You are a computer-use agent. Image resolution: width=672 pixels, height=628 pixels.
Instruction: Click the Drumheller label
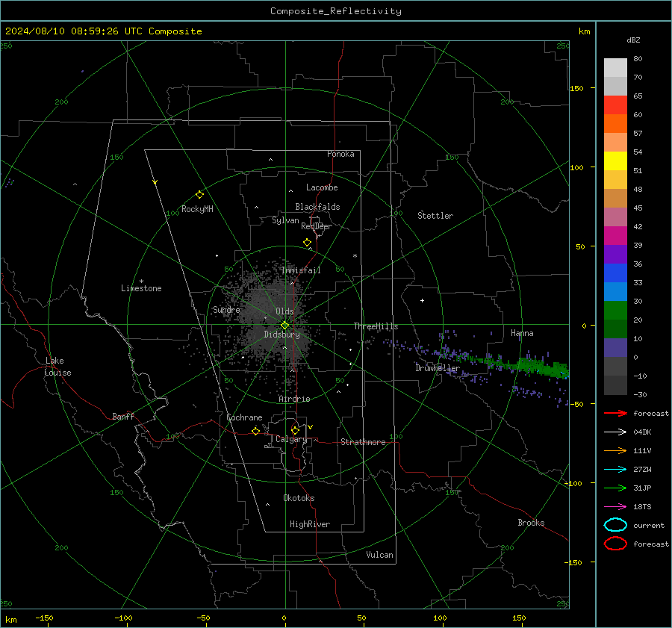(x=438, y=368)
